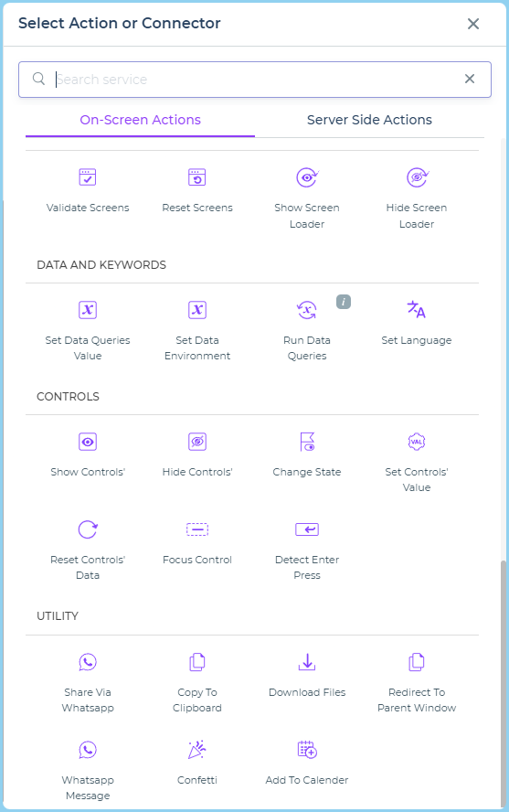Image resolution: width=509 pixels, height=812 pixels.
Task: Select the Validate Screens action icon
Action: pos(88,177)
